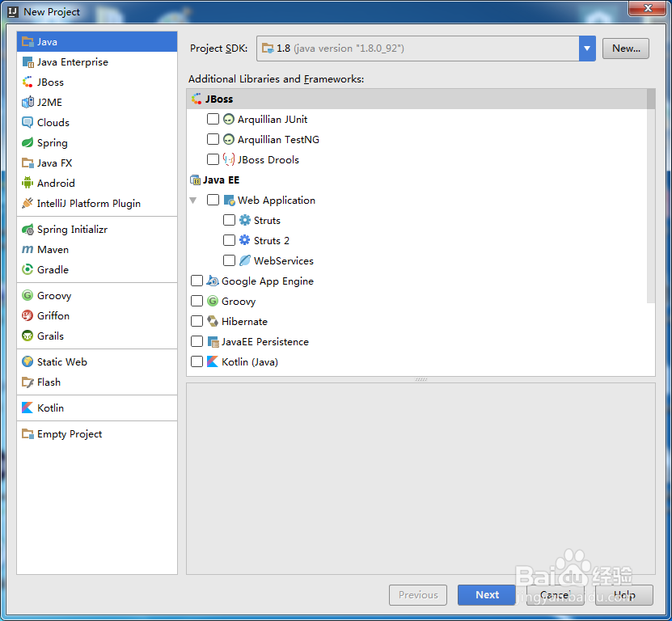Close the New Project dialog
Screen dimensions: 672x621
[648, 8]
